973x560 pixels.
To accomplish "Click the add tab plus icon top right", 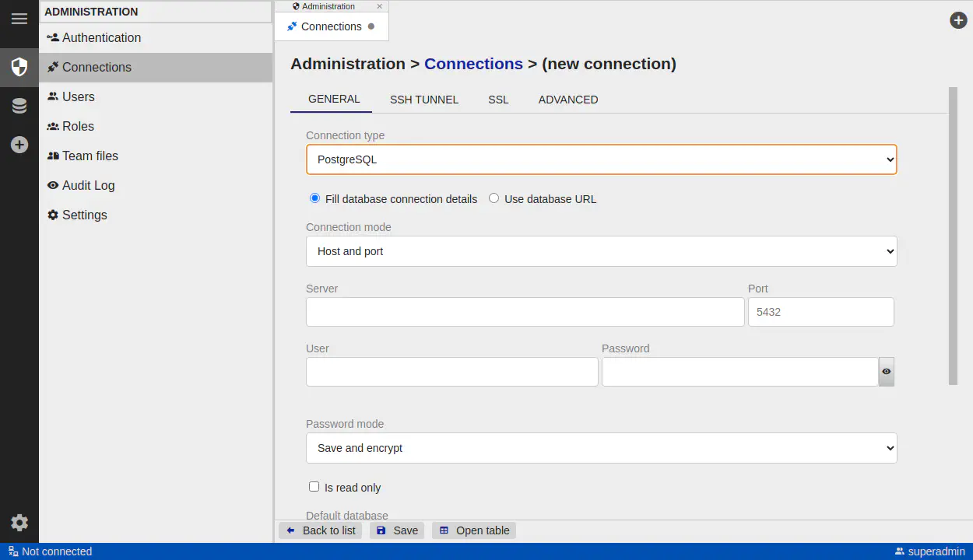I will point(958,20).
